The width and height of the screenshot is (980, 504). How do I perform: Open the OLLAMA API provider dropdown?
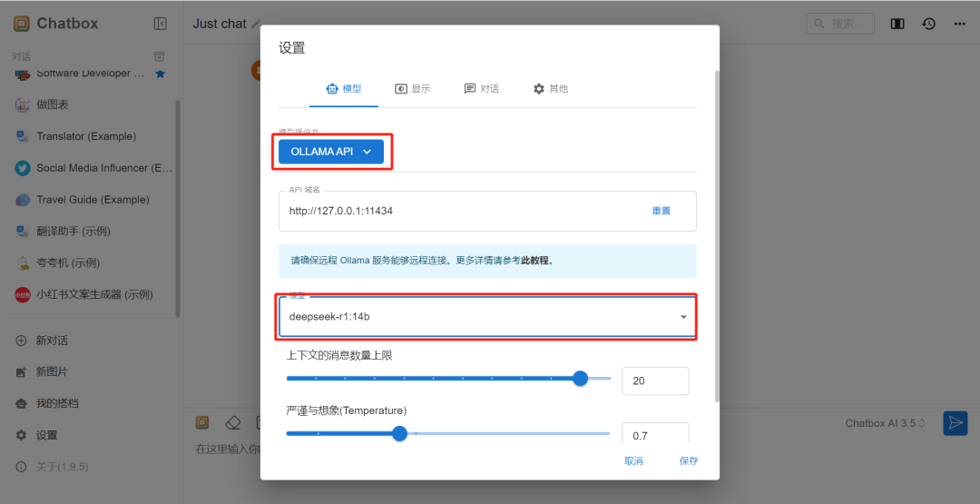tap(331, 152)
